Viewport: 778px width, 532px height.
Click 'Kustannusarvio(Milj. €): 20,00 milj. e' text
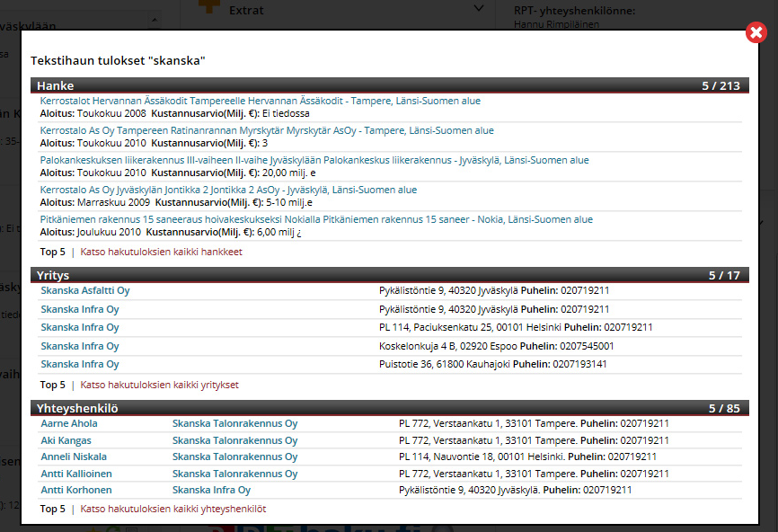point(234,173)
